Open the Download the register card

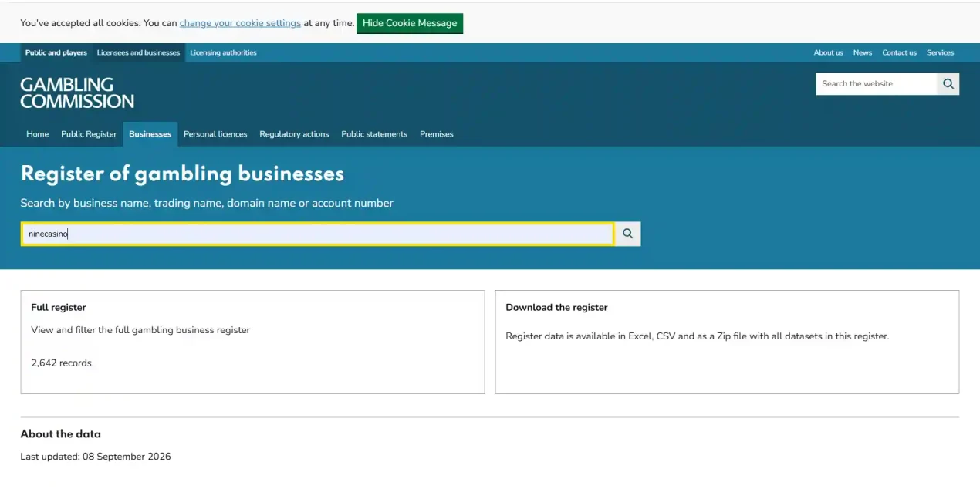point(727,342)
